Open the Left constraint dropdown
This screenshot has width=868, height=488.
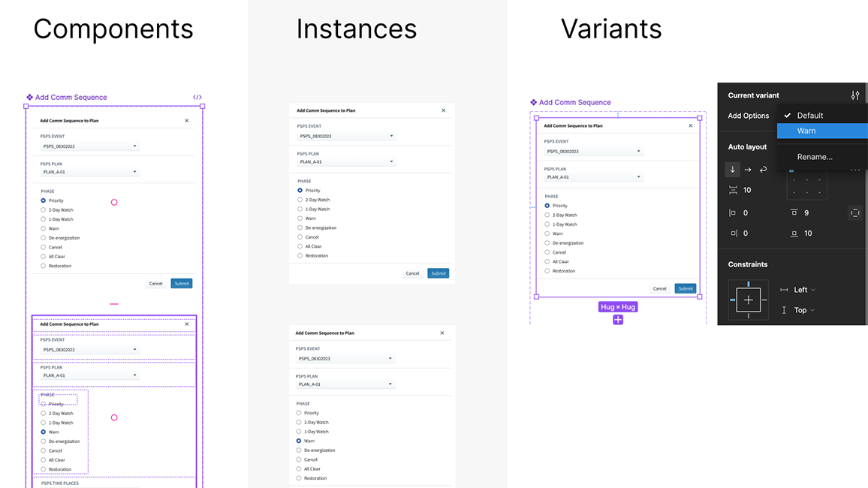(x=802, y=289)
